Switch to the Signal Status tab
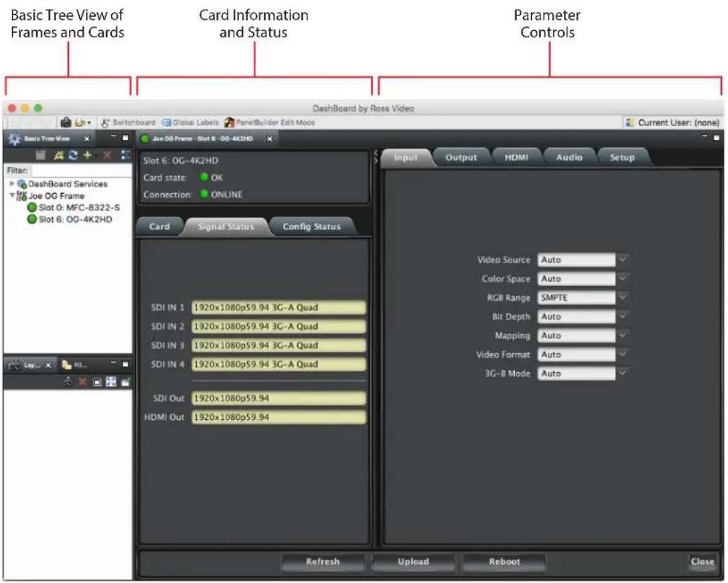 226,226
